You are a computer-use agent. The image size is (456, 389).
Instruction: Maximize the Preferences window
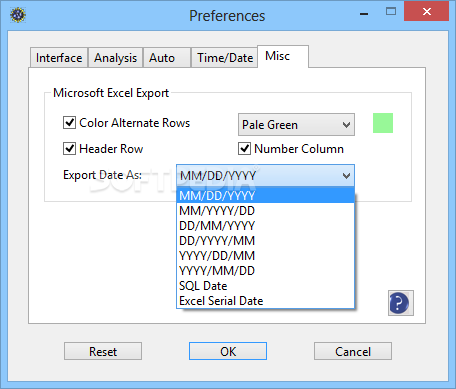[x=391, y=12]
